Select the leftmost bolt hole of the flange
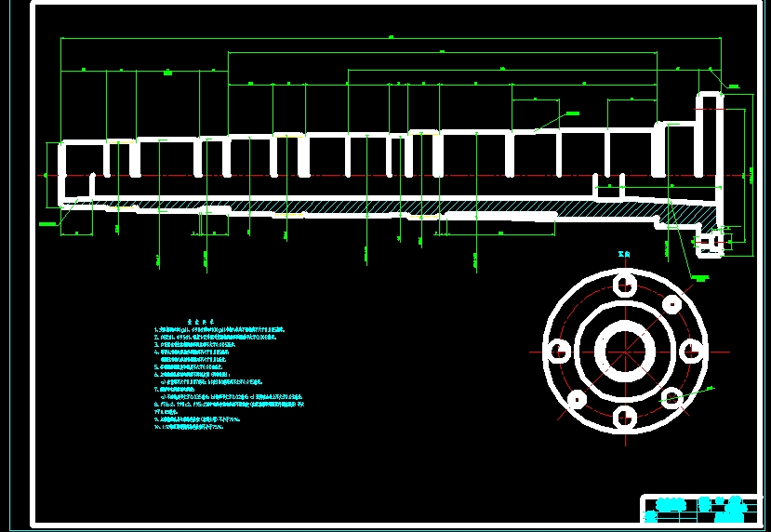Image resolution: width=771 pixels, height=532 pixels. (x=559, y=352)
